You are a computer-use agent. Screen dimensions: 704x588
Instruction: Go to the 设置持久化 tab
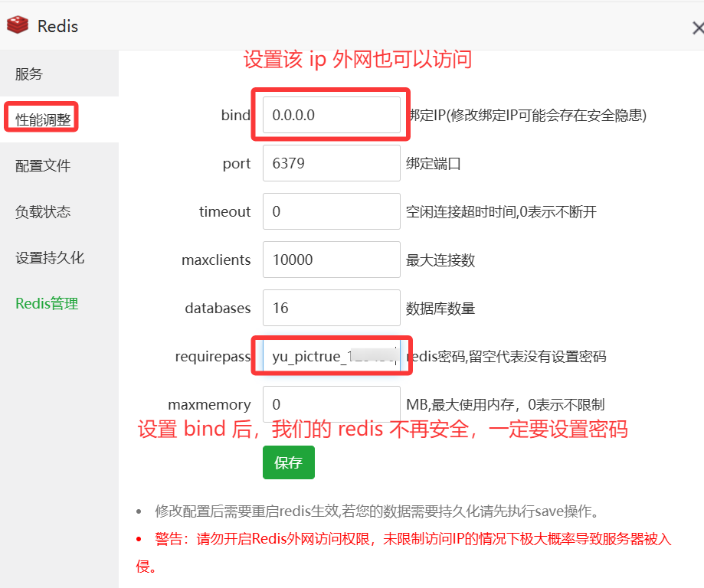(59, 258)
